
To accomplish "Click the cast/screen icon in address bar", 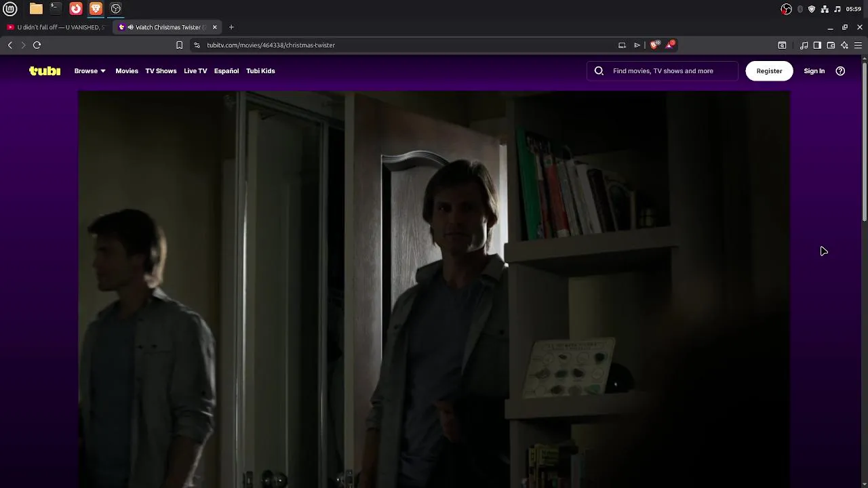I will click(622, 45).
